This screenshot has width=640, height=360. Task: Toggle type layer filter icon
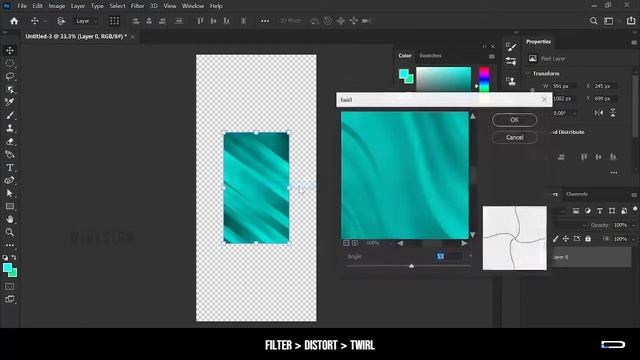tap(600, 211)
